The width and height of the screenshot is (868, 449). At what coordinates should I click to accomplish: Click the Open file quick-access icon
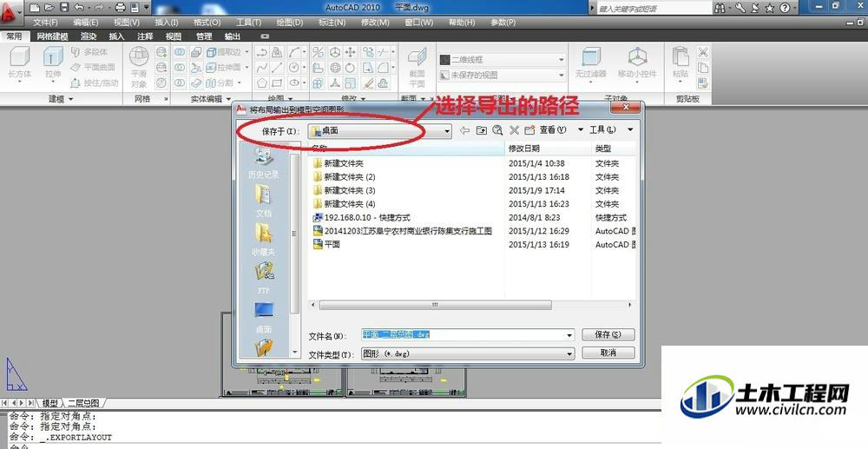pyautogui.click(x=49, y=8)
